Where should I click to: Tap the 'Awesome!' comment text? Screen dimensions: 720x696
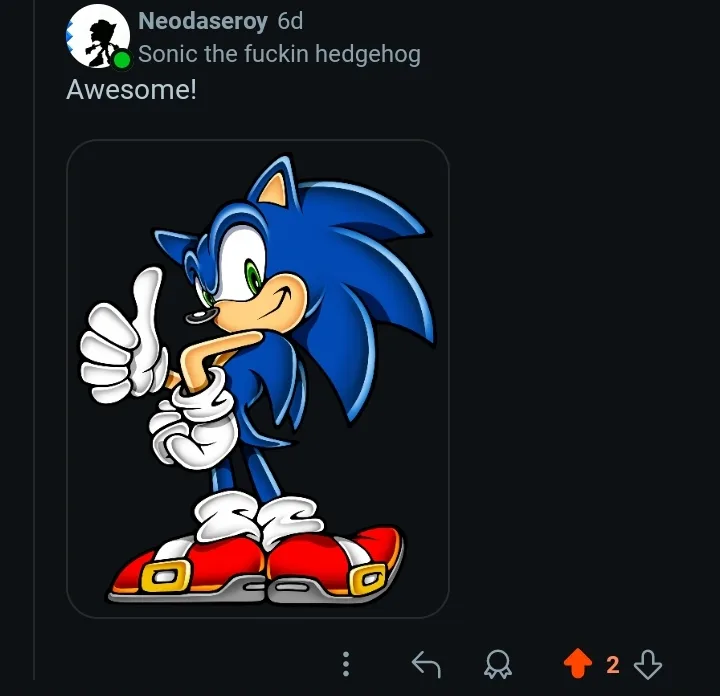coord(131,89)
